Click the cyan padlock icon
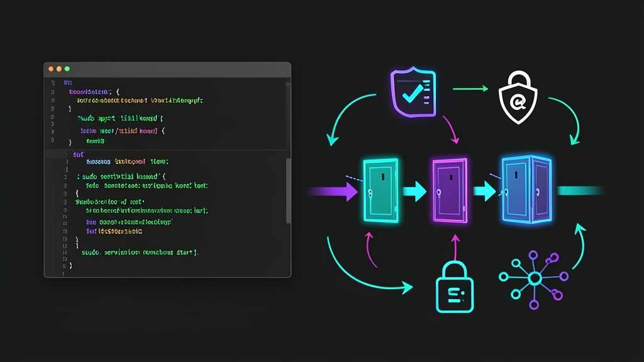 click(455, 287)
